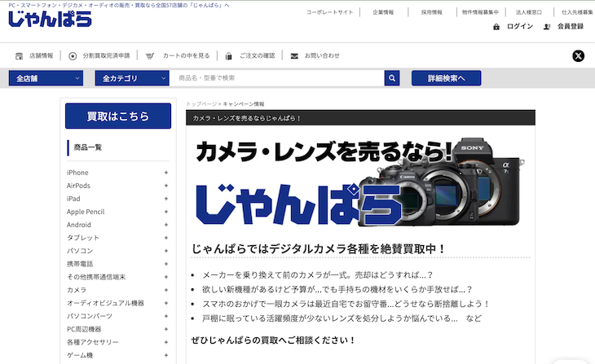Expand the ゲーム機 category plus

click(x=166, y=355)
